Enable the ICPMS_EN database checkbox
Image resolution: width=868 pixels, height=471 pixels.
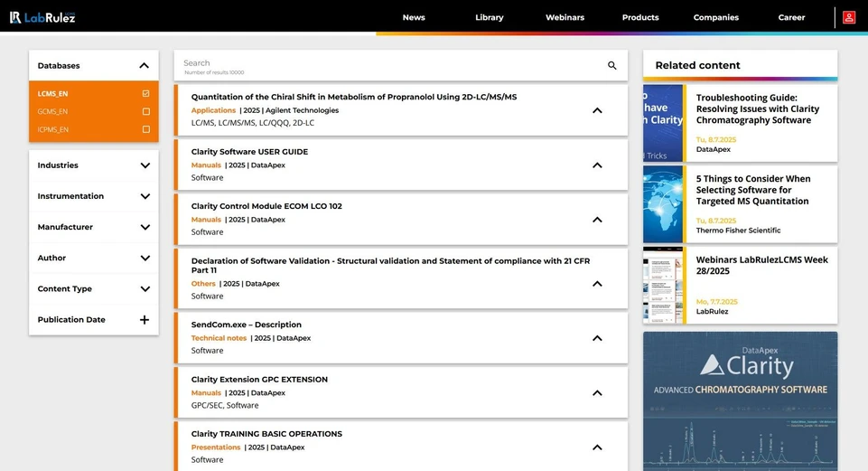pos(146,129)
